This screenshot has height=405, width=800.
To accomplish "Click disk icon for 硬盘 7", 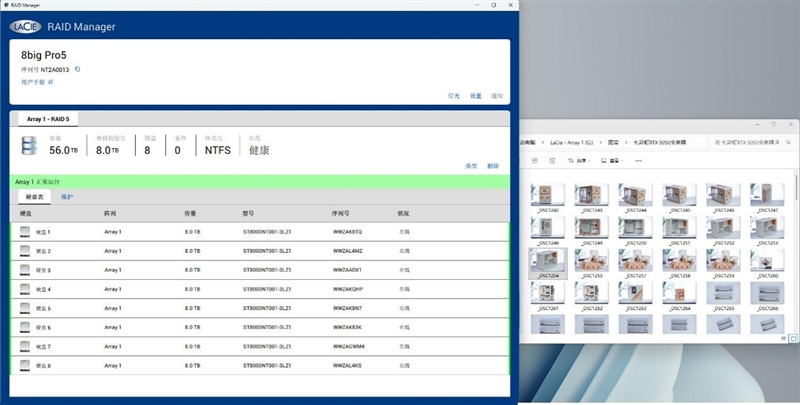I will pyautogui.click(x=24, y=346).
